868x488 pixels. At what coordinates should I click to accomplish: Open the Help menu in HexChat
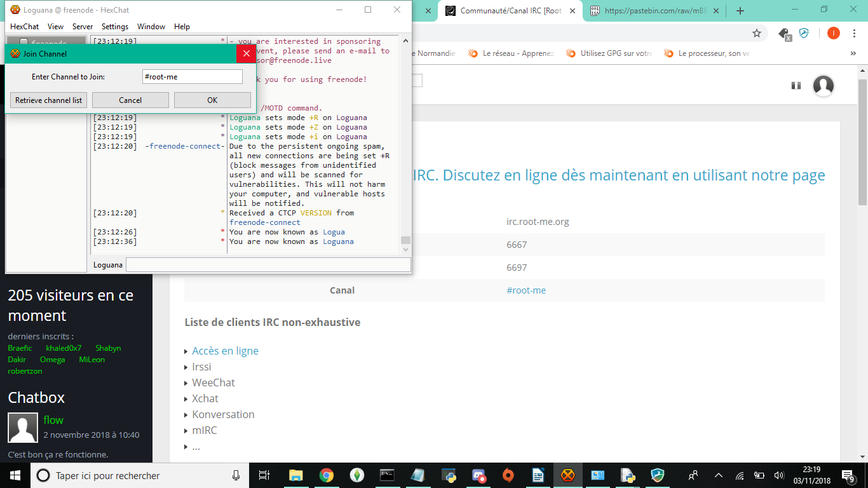[182, 27]
